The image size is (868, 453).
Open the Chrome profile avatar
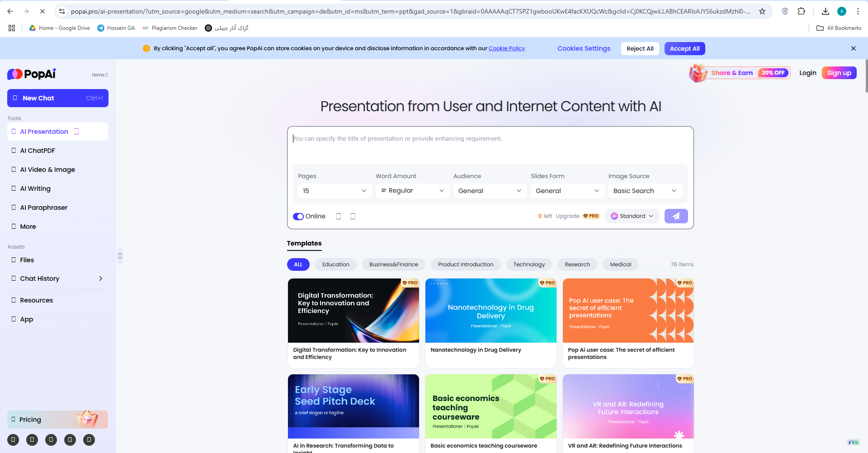click(x=842, y=11)
